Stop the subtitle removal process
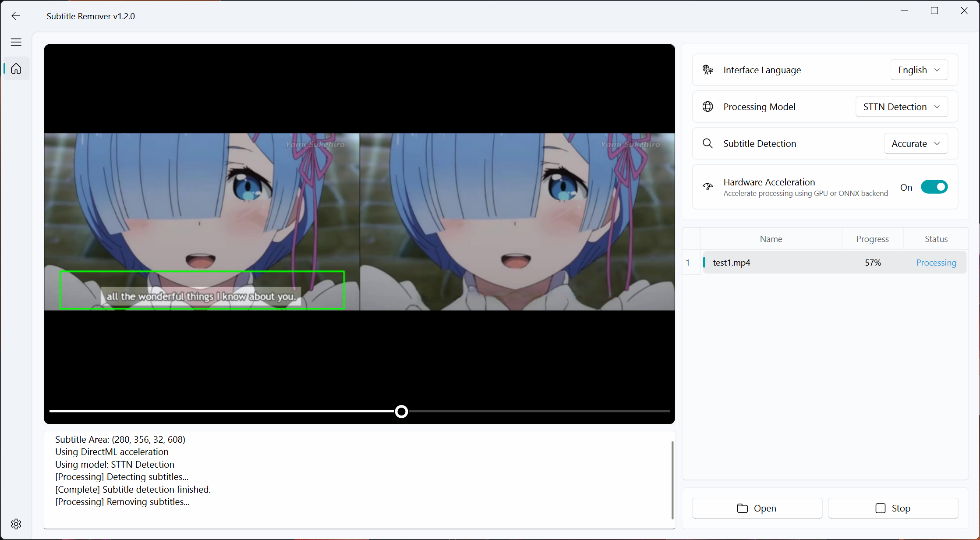The image size is (980, 540). pyautogui.click(x=893, y=508)
